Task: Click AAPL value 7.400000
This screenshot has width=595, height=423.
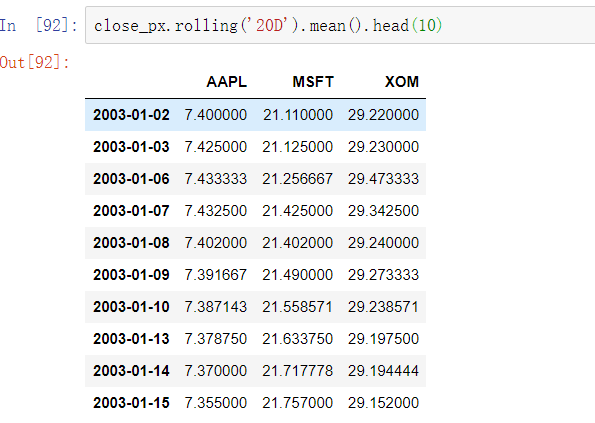Action: pyautogui.click(x=216, y=115)
